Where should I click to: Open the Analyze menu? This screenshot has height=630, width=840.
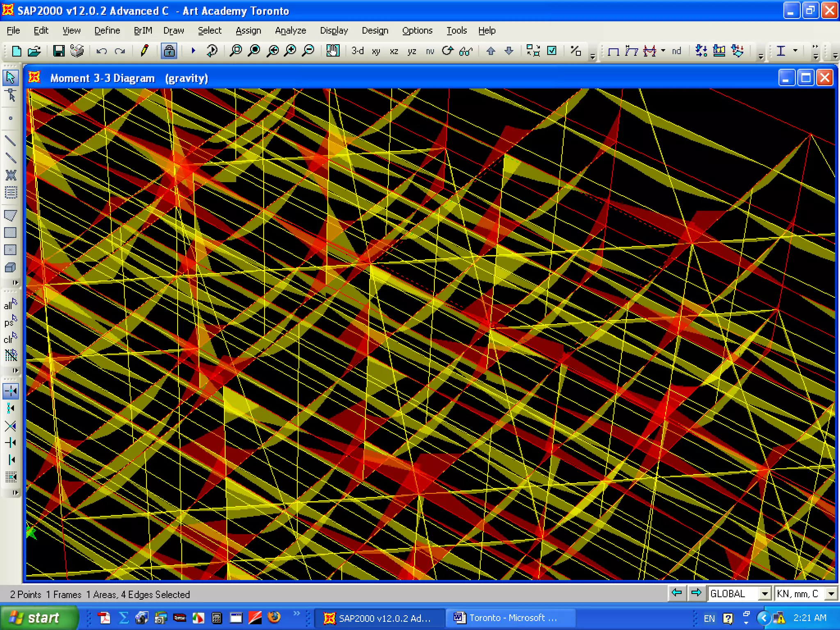[290, 31]
